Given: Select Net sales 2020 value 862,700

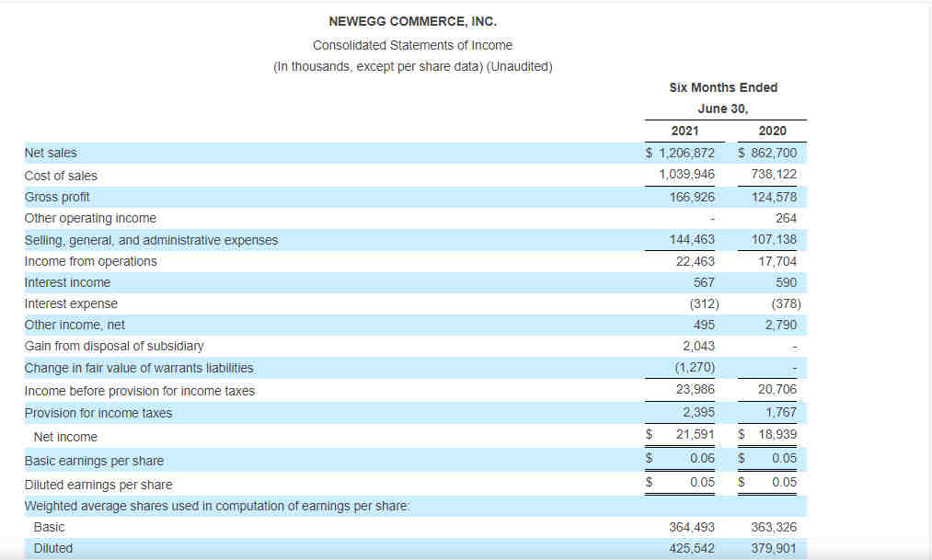Looking at the screenshot, I should click(x=774, y=153).
